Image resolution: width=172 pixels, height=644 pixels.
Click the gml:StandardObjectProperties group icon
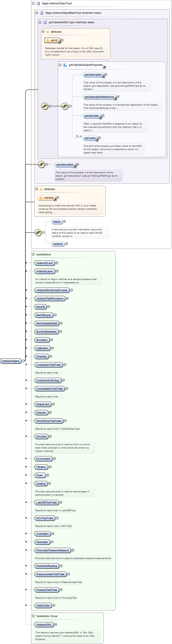65,65
